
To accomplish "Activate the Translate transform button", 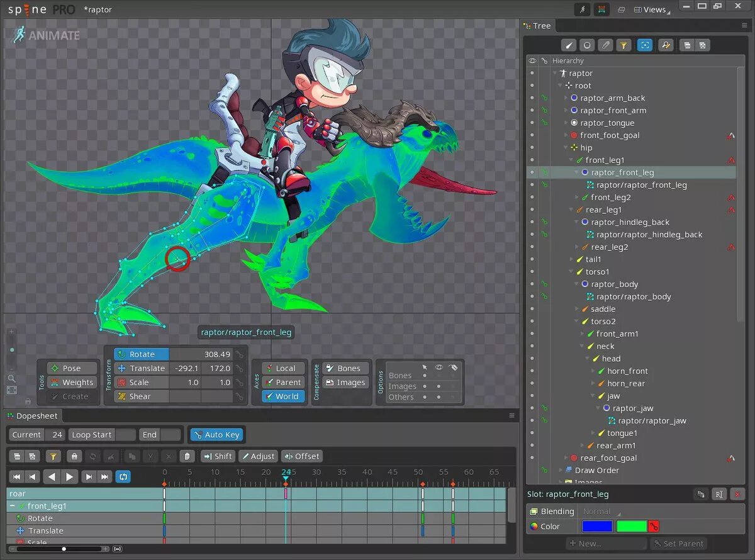I will (x=142, y=368).
